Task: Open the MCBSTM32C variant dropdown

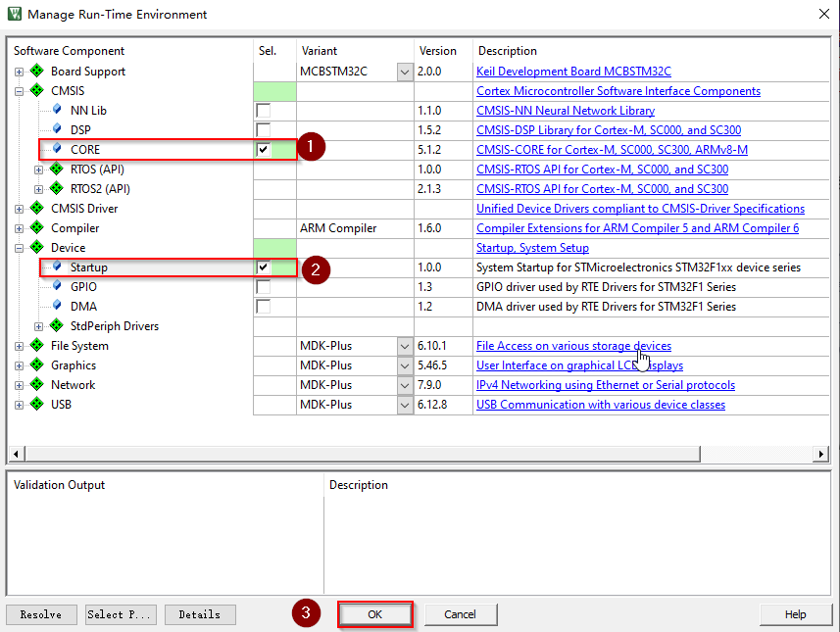Action: pos(405,72)
